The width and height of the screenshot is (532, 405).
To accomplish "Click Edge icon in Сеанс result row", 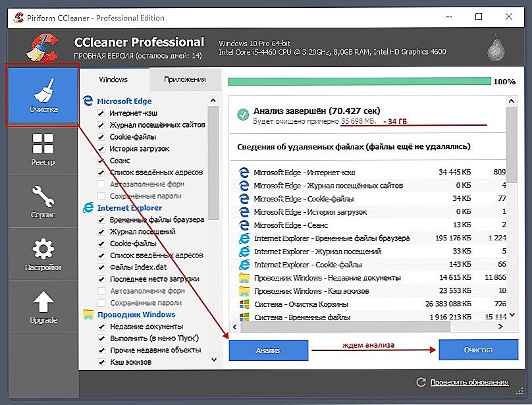I will [x=244, y=225].
